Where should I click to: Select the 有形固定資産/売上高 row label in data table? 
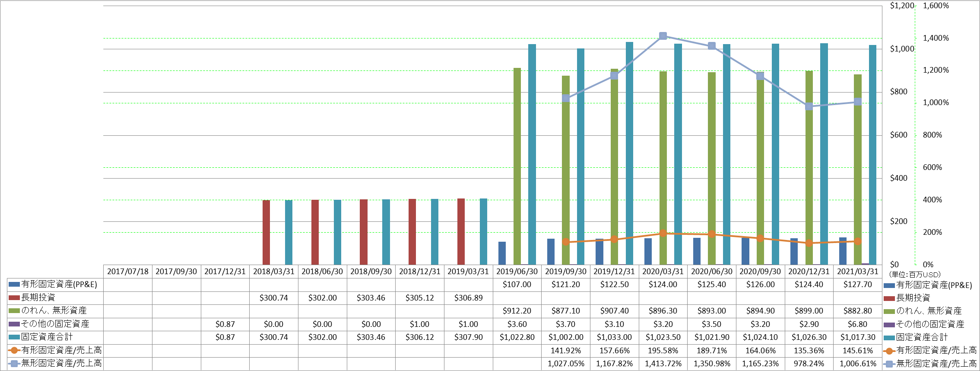(x=61, y=350)
